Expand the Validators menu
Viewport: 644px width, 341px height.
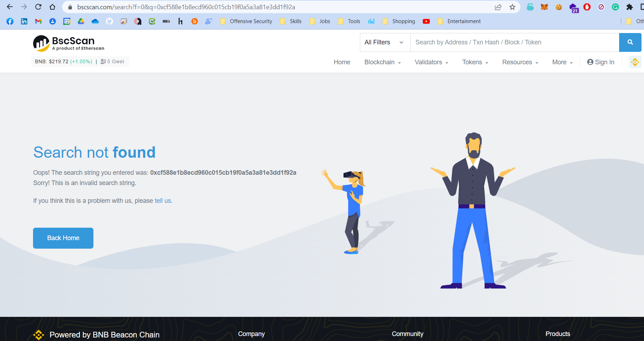click(x=432, y=62)
